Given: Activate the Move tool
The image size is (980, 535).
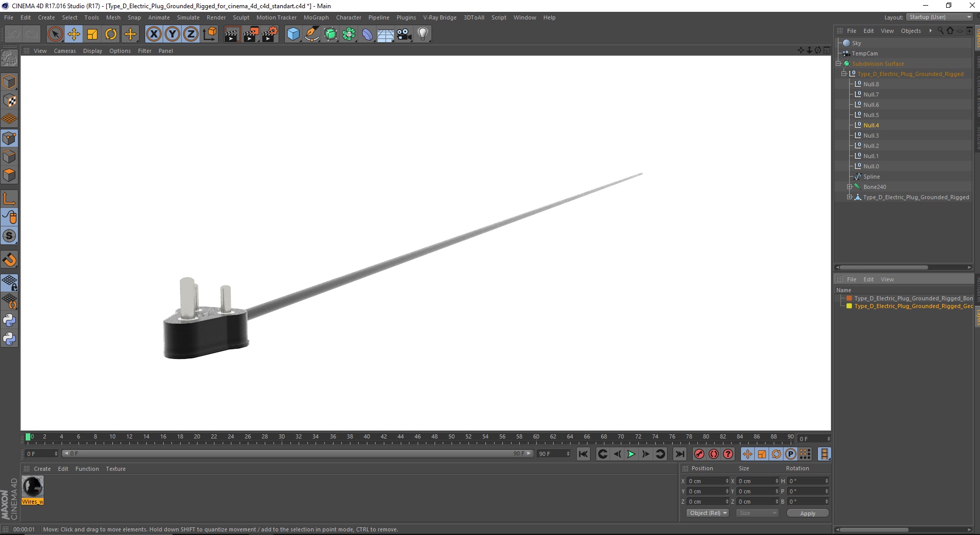Looking at the screenshot, I should pyautogui.click(x=74, y=34).
